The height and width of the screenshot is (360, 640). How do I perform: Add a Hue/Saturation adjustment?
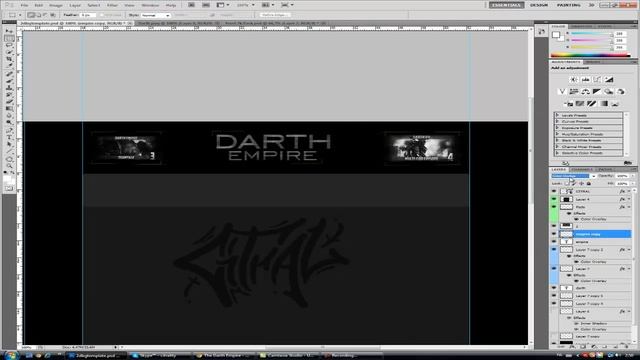tap(574, 91)
